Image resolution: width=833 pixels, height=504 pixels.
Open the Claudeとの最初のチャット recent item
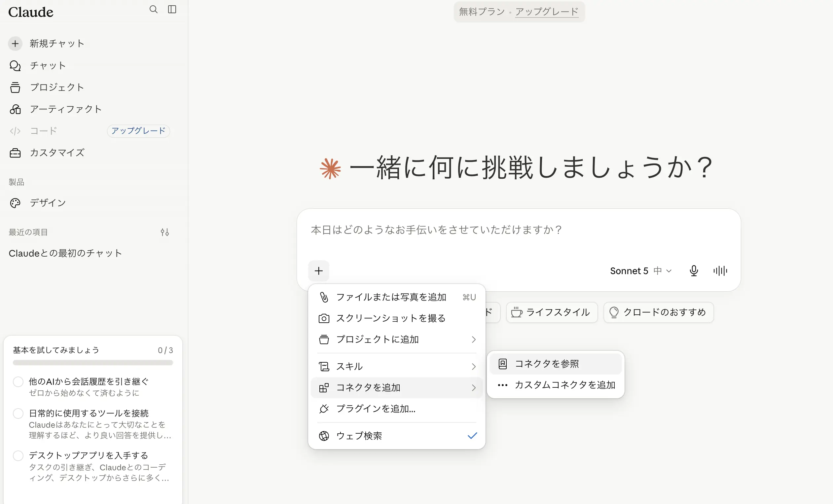pyautogui.click(x=65, y=253)
